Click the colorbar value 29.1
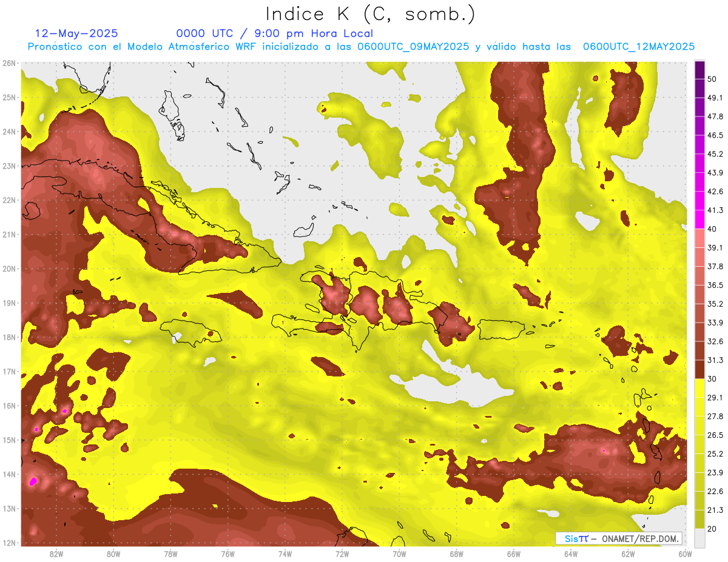 coord(716,398)
